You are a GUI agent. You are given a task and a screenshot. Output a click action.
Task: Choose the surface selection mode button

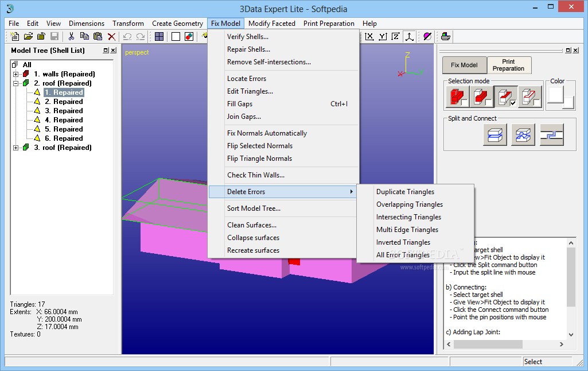point(505,97)
